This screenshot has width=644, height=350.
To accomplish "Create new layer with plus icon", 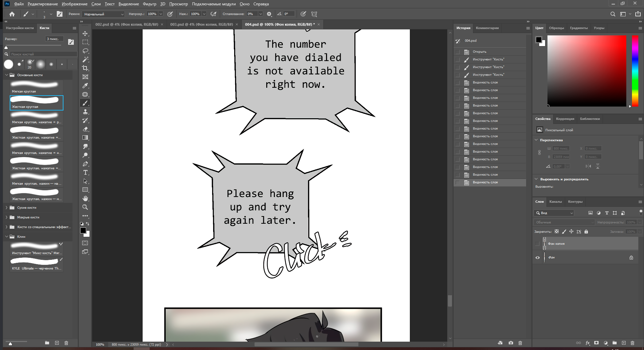I will (624, 343).
